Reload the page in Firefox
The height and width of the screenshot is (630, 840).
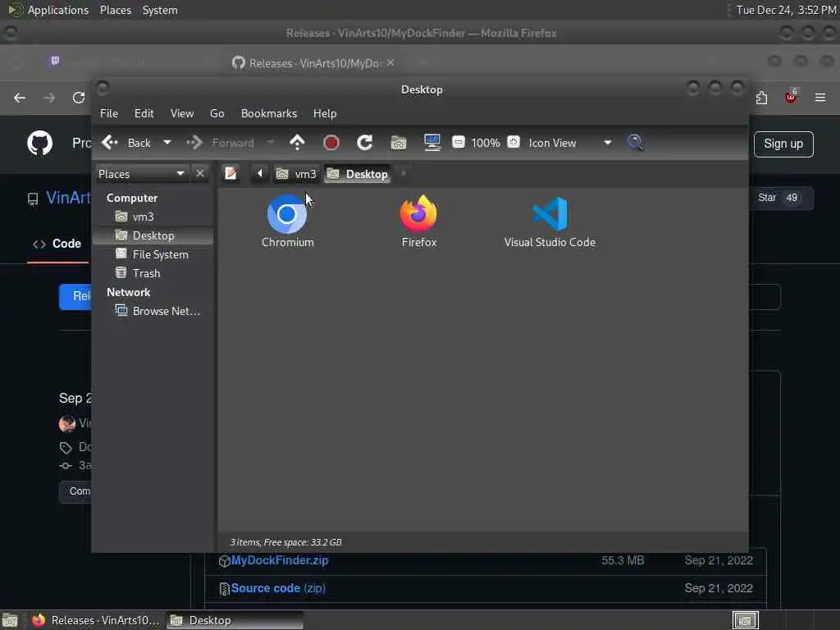pyautogui.click(x=79, y=98)
